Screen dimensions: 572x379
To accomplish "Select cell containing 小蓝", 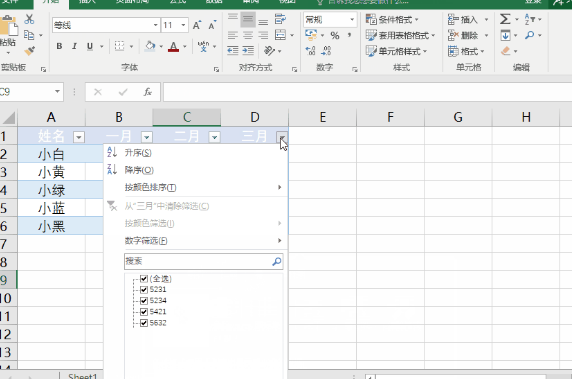I will (51, 208).
